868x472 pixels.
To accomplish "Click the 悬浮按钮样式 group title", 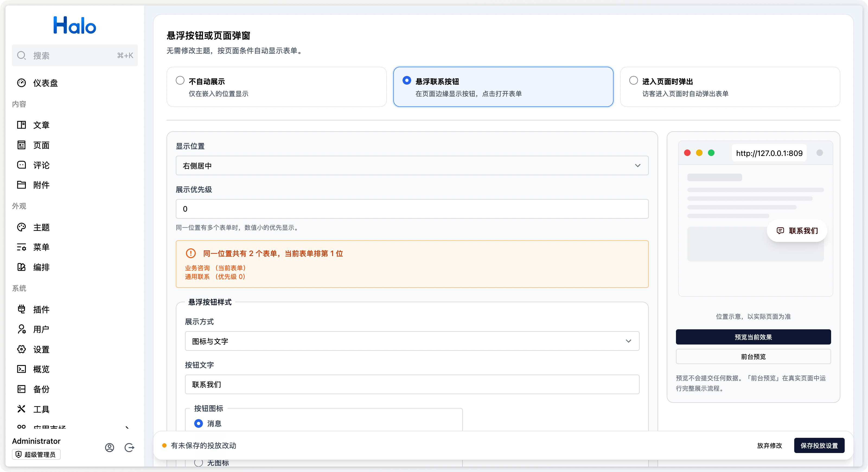I will 210,302.
